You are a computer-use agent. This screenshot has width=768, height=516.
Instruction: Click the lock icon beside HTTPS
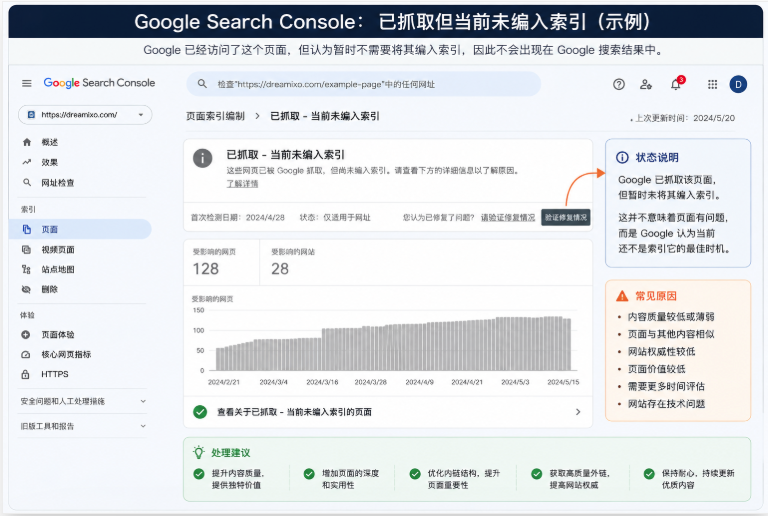(25, 374)
